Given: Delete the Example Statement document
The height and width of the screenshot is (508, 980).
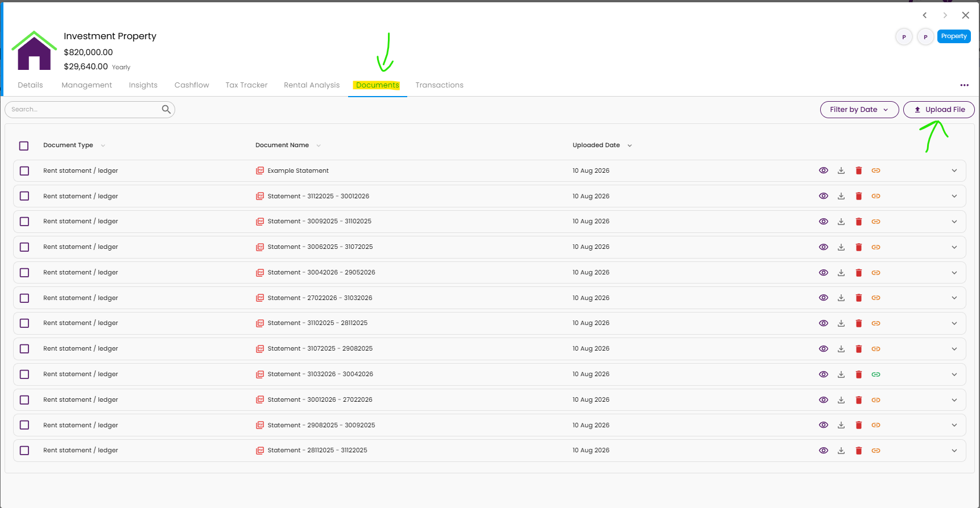Looking at the screenshot, I should tap(859, 170).
